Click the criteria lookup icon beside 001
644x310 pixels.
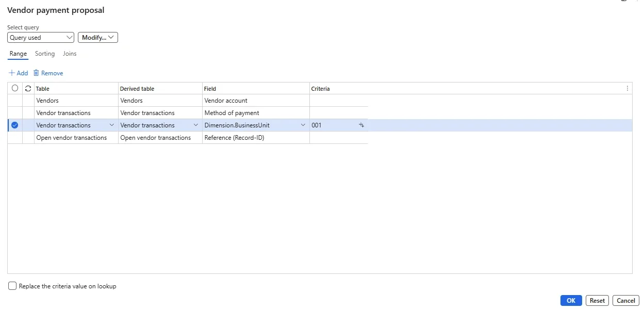361,125
